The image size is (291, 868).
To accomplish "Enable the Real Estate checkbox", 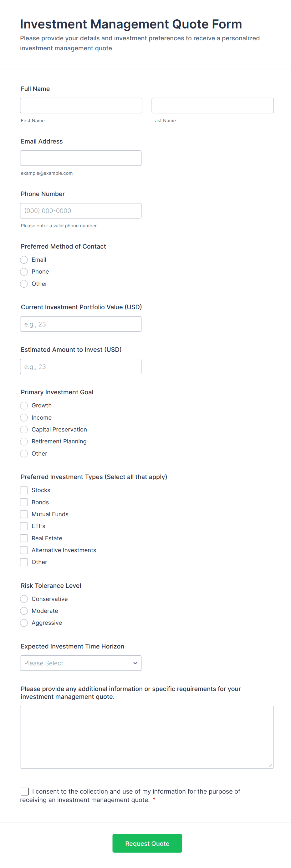I will [24, 538].
